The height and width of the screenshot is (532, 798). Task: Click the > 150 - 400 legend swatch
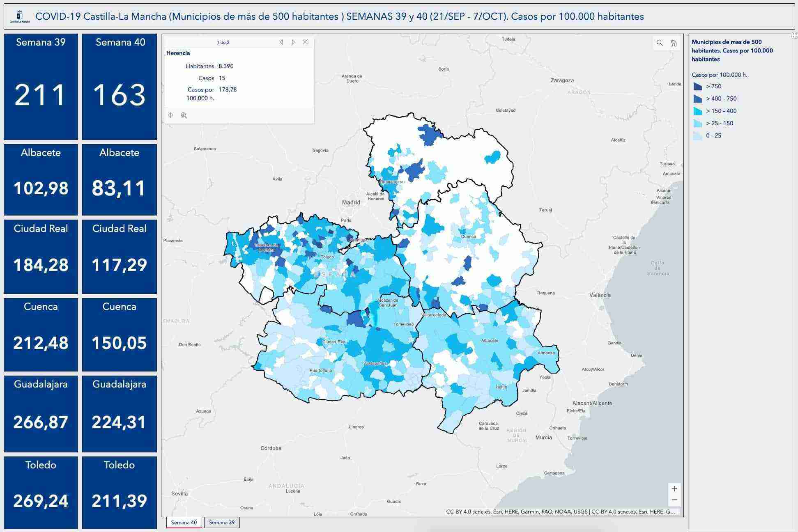(x=697, y=111)
